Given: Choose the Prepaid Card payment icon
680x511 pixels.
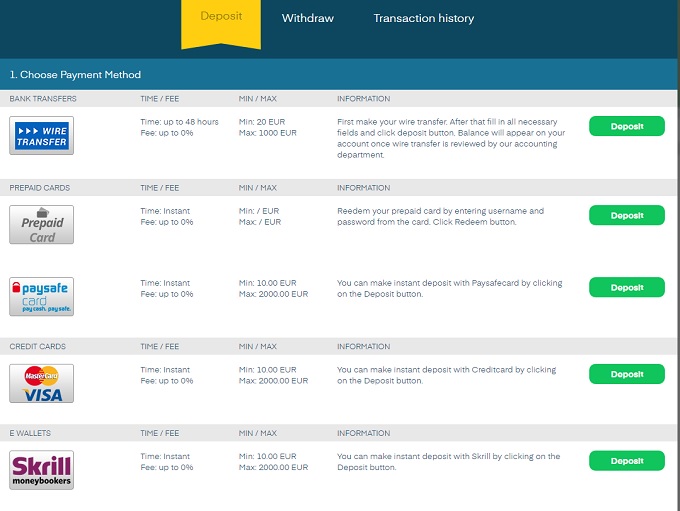Looking at the screenshot, I should point(41,224).
